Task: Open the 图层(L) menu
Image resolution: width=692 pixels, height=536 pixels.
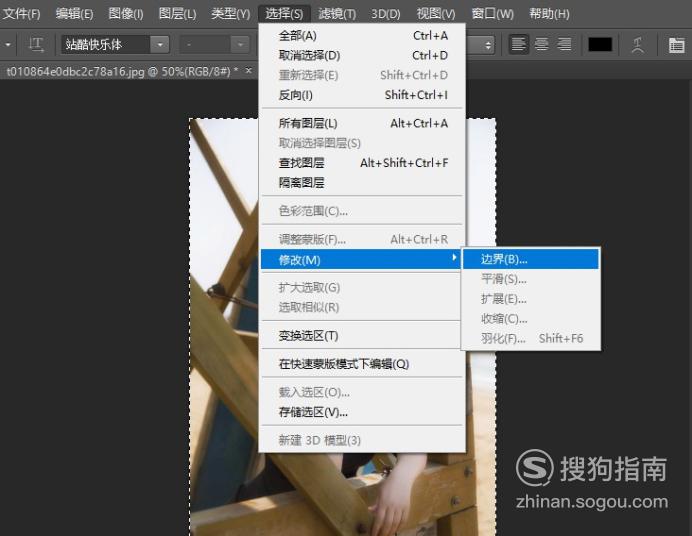Action: pos(177,14)
